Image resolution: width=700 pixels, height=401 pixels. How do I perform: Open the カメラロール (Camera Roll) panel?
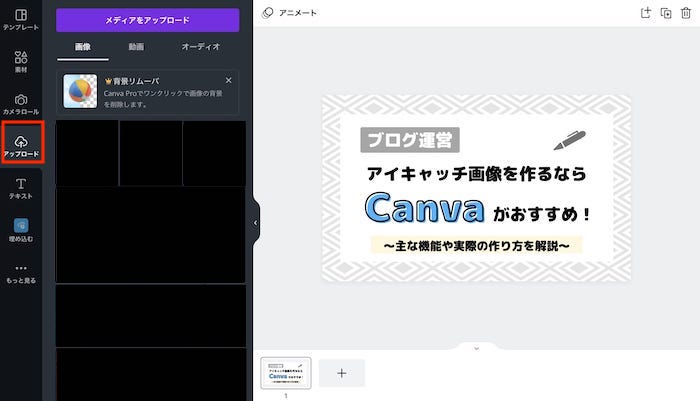coord(21,104)
